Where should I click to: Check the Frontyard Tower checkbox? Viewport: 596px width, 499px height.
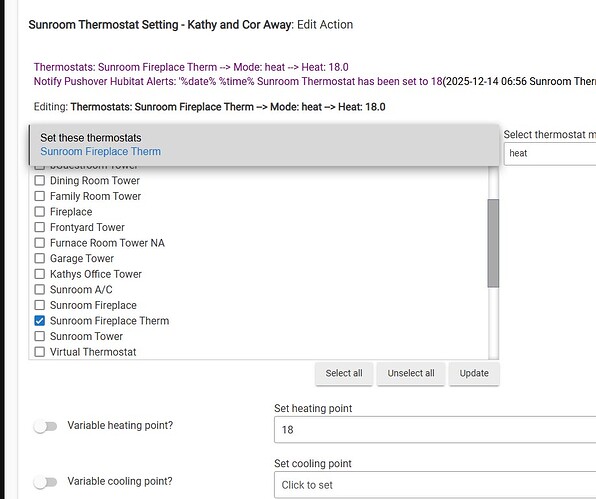click(40, 227)
